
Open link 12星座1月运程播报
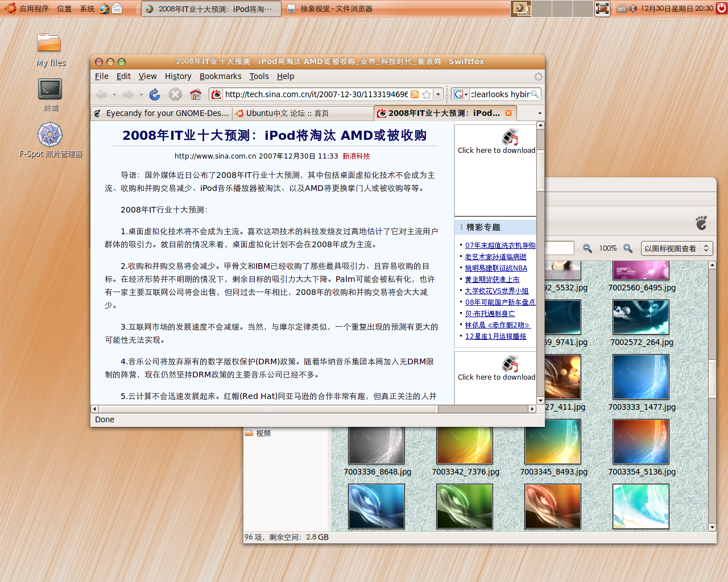495,336
